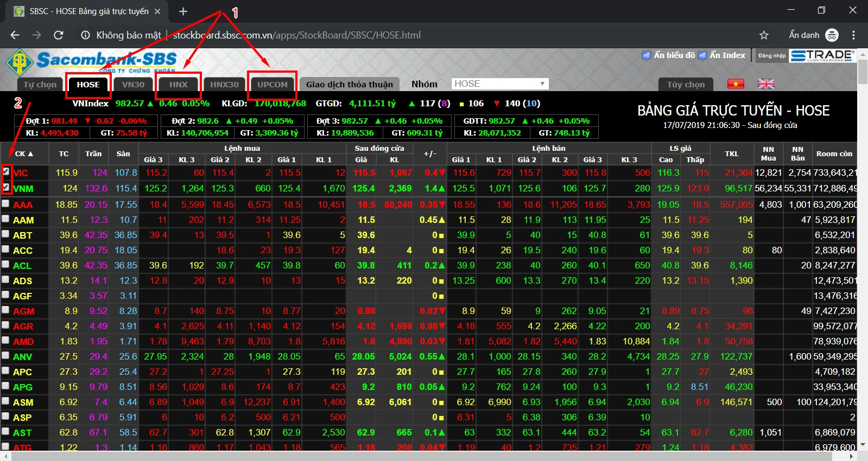Open a new browser tab
Screen dimensions: 868x461
[x=183, y=11]
